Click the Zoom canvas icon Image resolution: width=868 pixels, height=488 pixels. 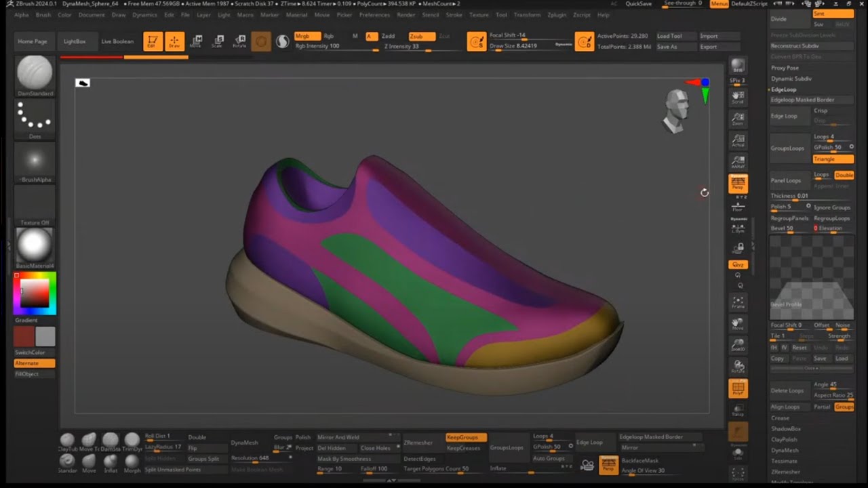pos(738,119)
